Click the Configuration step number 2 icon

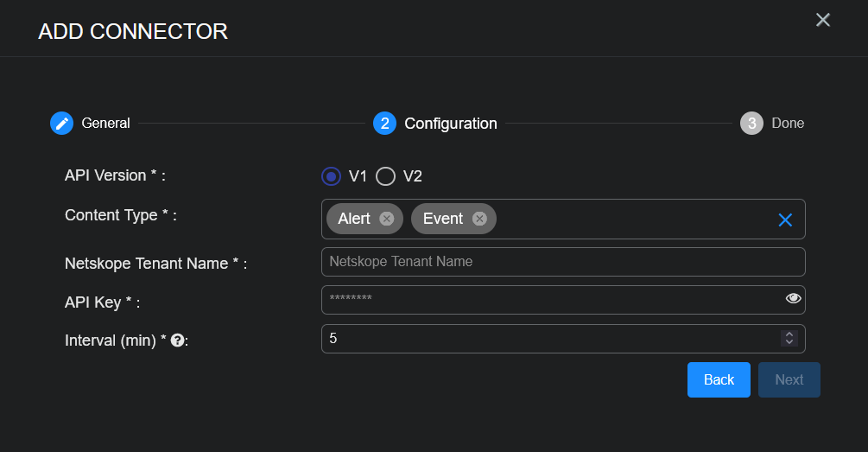coord(384,124)
